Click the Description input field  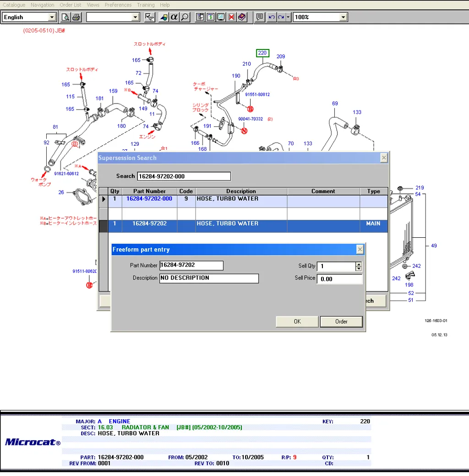(209, 278)
